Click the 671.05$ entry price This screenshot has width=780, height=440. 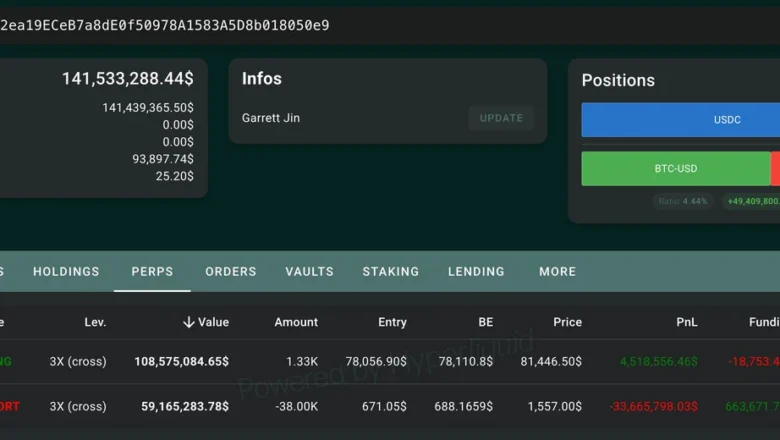pyautogui.click(x=384, y=406)
